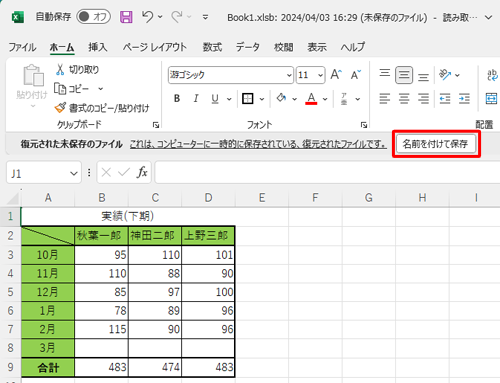Click 切り取り (Cut) scissors

click(77, 70)
